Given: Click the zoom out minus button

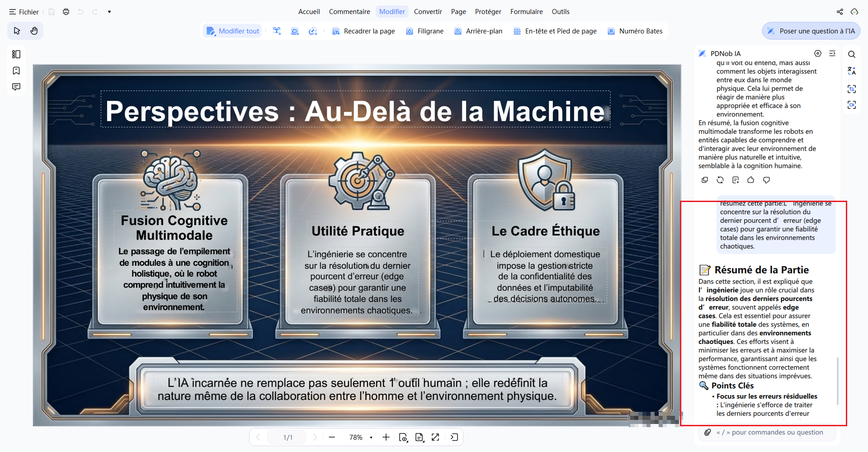Looking at the screenshot, I should click(x=332, y=437).
